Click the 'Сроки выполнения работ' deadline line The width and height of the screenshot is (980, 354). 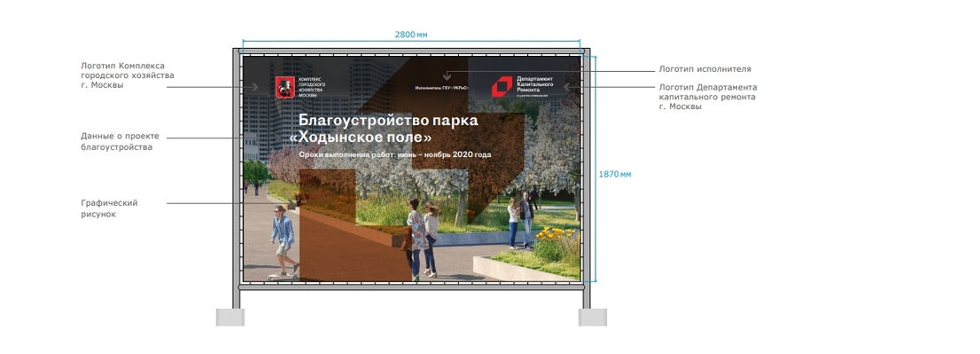point(395,154)
